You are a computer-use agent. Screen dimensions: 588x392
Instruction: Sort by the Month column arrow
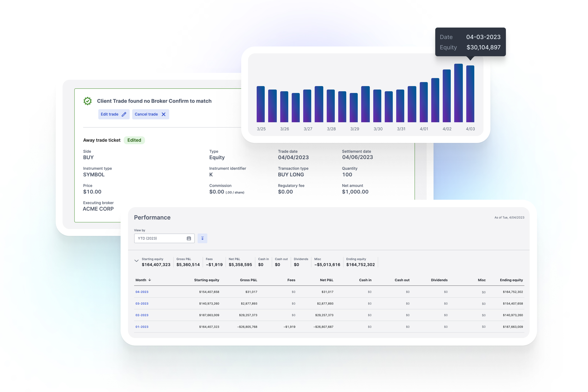pos(149,280)
